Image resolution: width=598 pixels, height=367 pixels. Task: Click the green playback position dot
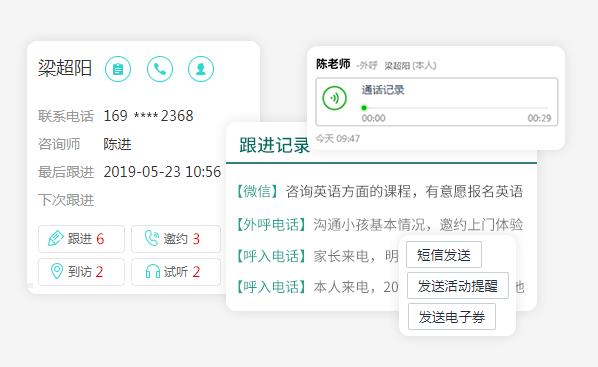coord(364,108)
